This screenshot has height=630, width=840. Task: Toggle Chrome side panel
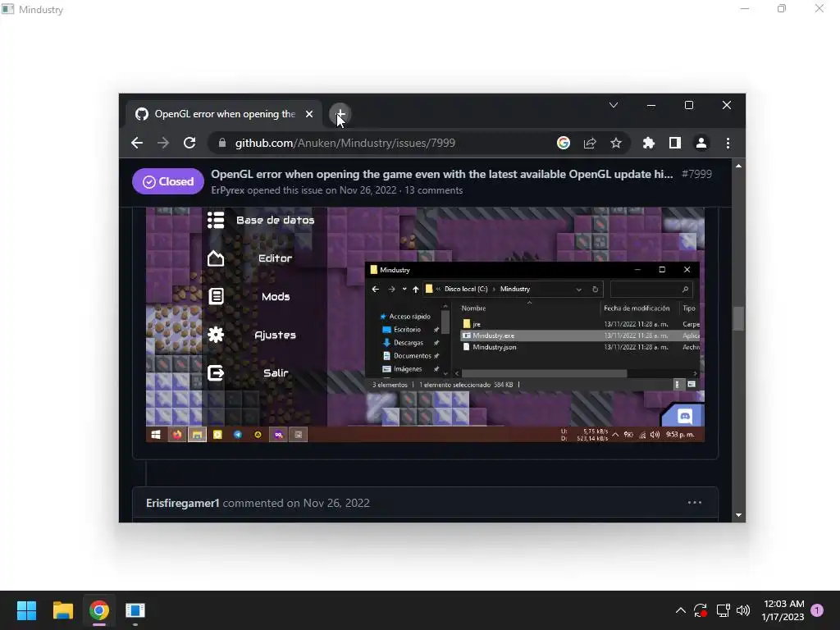pyautogui.click(x=675, y=143)
